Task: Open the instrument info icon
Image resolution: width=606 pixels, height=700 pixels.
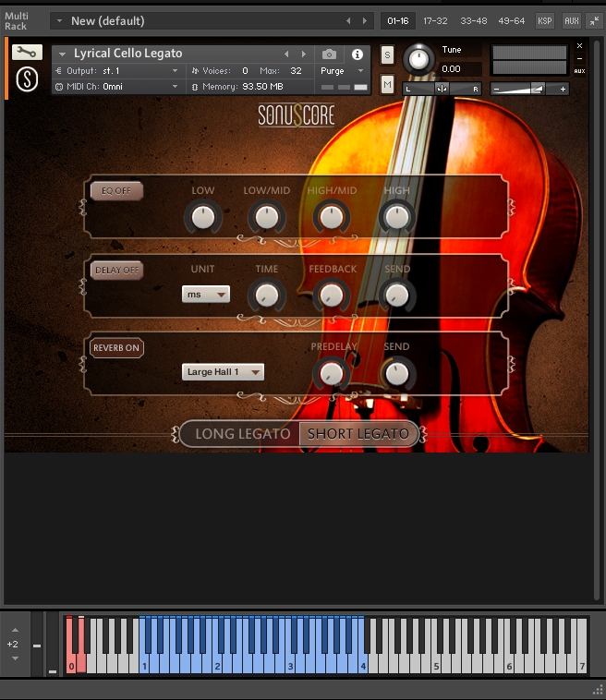Action: [357, 54]
